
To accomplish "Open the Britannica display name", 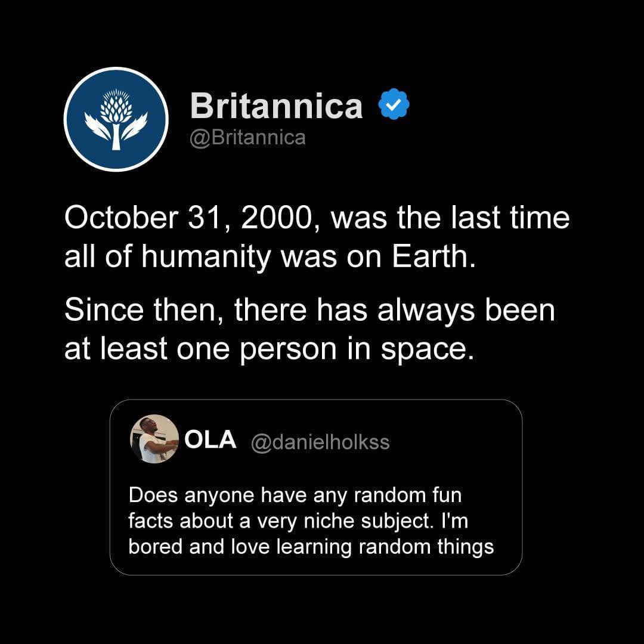I will (x=276, y=106).
